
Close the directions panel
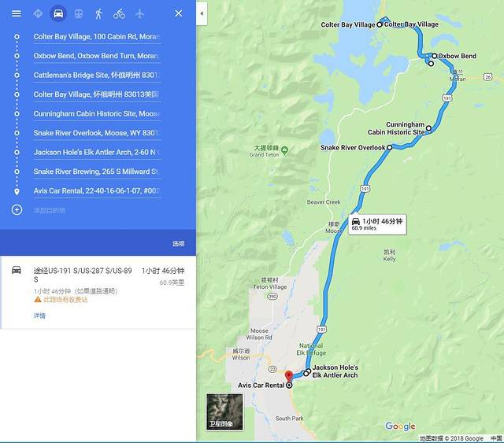(x=179, y=13)
